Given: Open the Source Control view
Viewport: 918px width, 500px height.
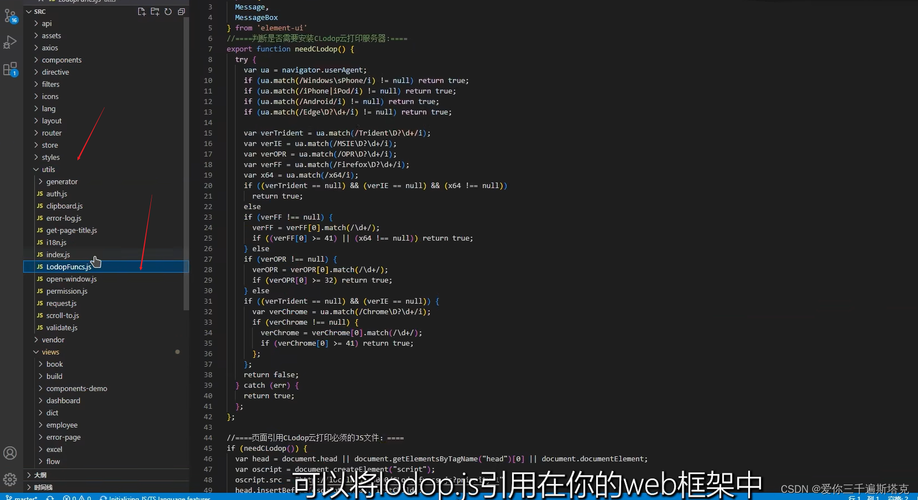Looking at the screenshot, I should [11, 16].
